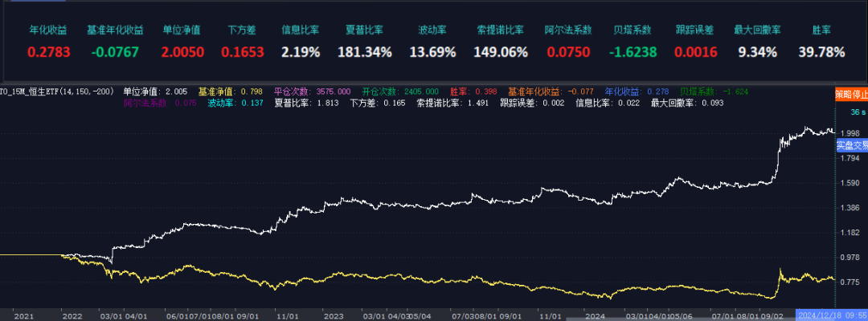Click the legend entry 下方差: 0.165
Image resolution: width=868 pixels, height=321 pixels.
tap(378, 104)
